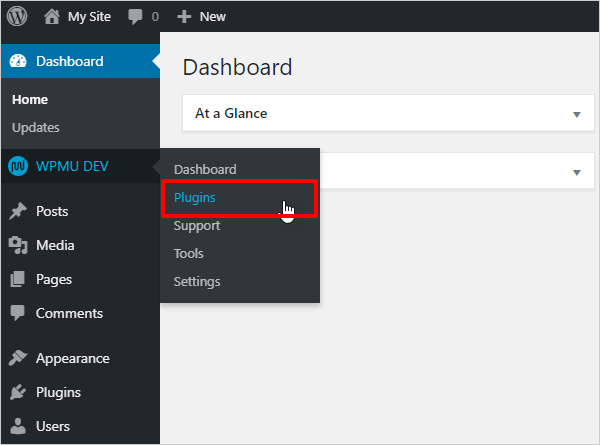The height and width of the screenshot is (445, 600).
Task: Go to Updates under Dashboard
Action: pyautogui.click(x=36, y=127)
